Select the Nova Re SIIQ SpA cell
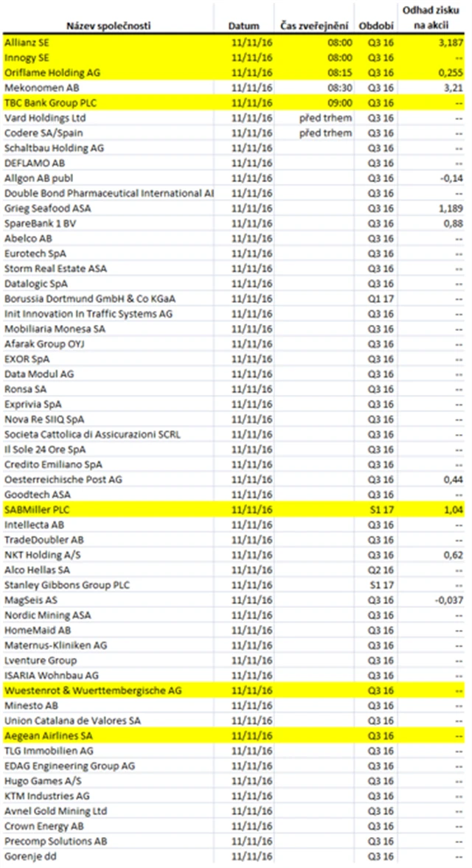This screenshot has width=472, height=868. coord(44,419)
